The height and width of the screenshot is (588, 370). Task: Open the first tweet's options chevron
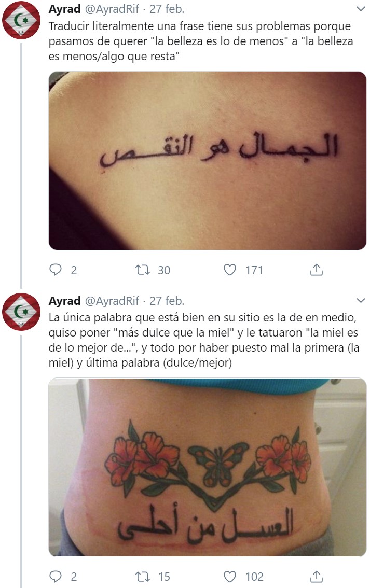point(361,9)
